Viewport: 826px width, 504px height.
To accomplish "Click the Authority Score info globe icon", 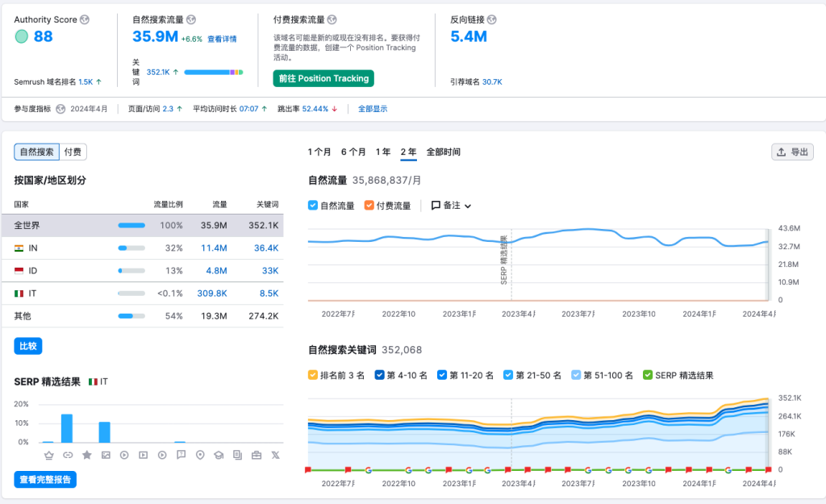I will pyautogui.click(x=84, y=19).
